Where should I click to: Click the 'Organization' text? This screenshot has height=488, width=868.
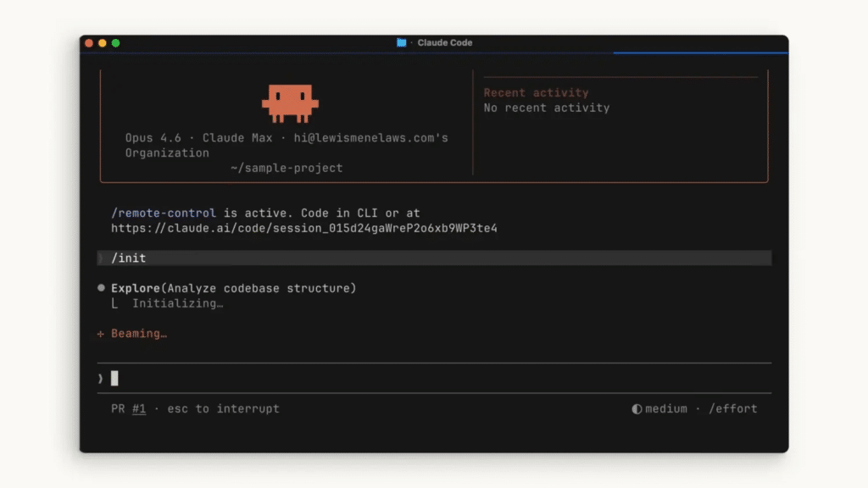point(167,153)
